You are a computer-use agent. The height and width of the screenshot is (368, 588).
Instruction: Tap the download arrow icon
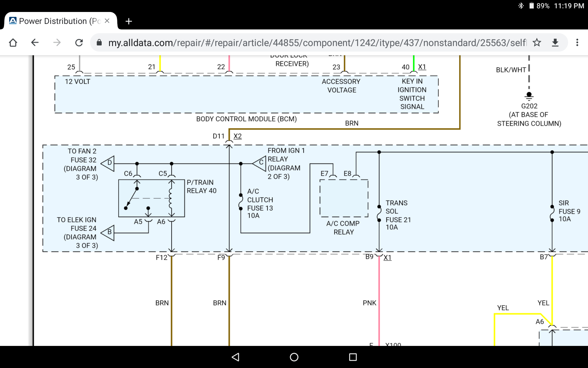(x=555, y=43)
